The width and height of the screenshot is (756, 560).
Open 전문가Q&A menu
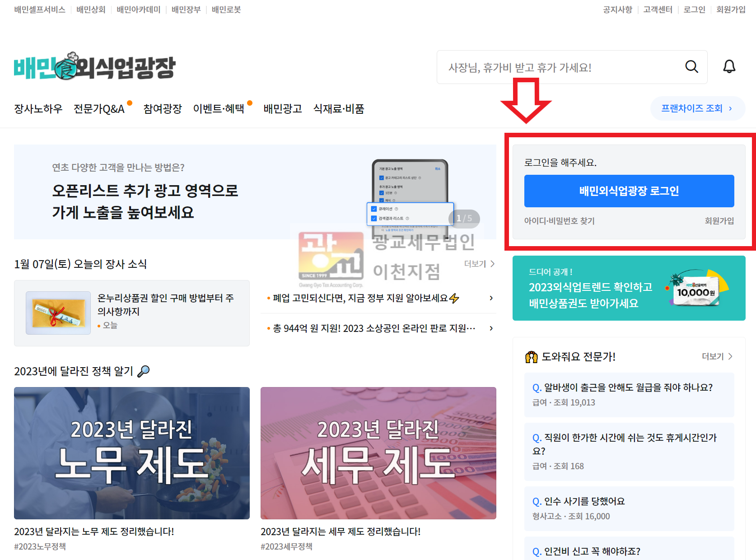point(99,109)
